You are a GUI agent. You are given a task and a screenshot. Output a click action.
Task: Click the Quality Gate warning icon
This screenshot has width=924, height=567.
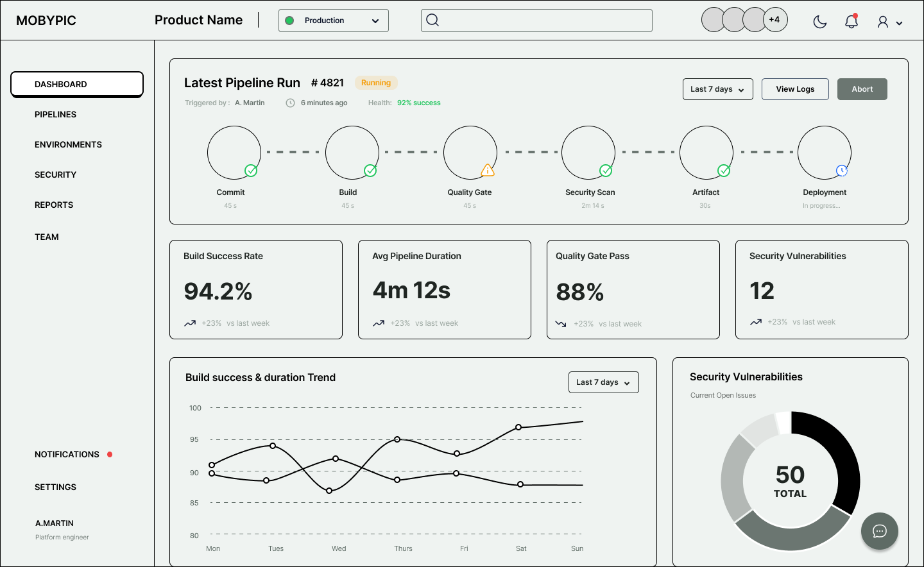(488, 170)
